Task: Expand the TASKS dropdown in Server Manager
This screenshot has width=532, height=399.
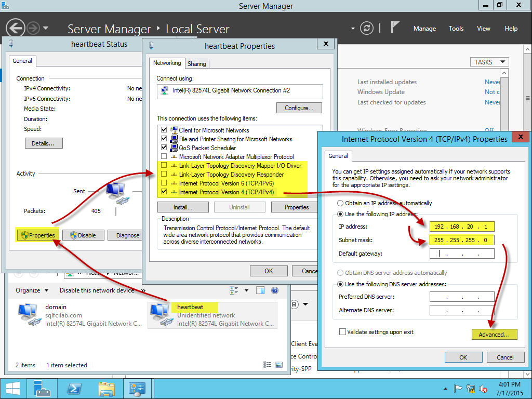Action: [489, 62]
